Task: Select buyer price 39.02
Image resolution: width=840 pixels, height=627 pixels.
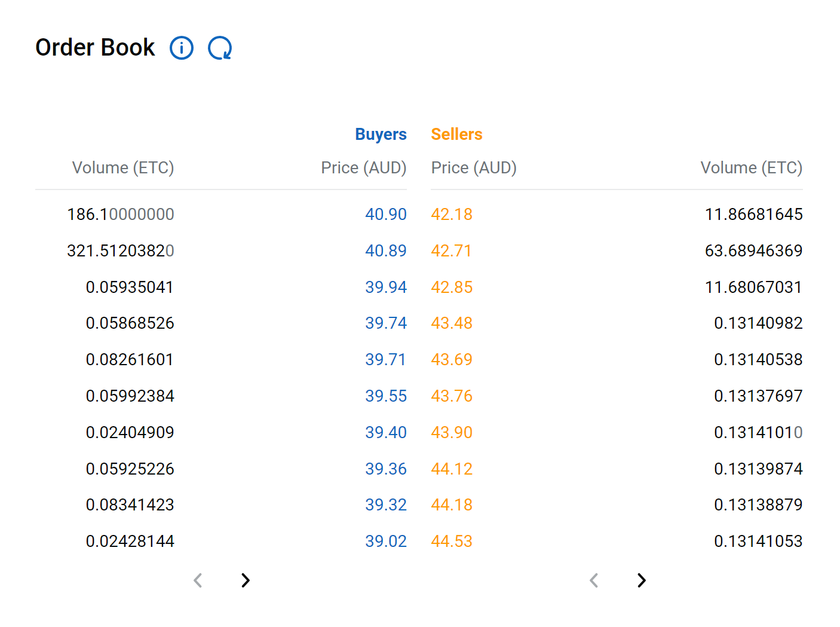Action: (386, 542)
